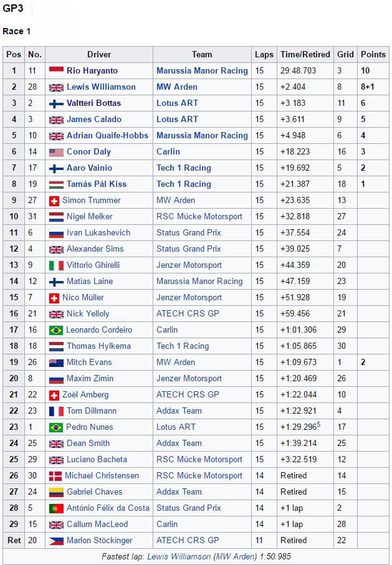Click the Indonesian flag beside Rio Haryanto
The width and height of the screenshot is (392, 565).
click(x=56, y=71)
